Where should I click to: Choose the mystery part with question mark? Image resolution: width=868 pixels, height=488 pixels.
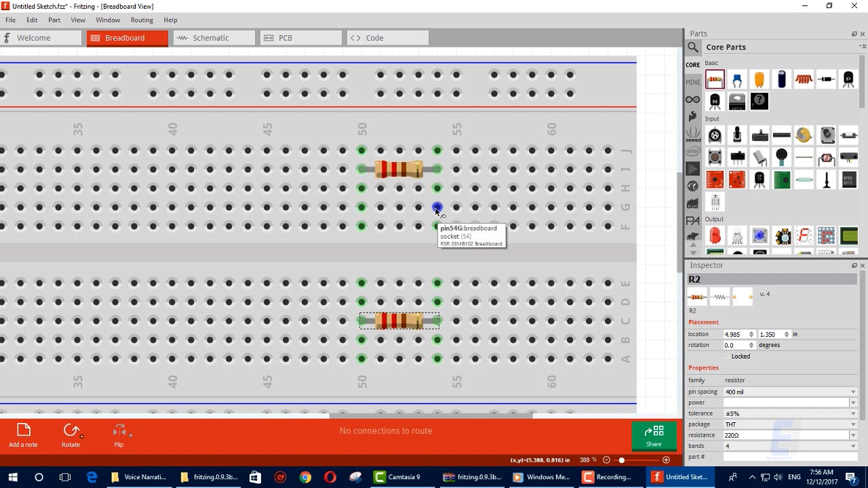[x=759, y=102]
